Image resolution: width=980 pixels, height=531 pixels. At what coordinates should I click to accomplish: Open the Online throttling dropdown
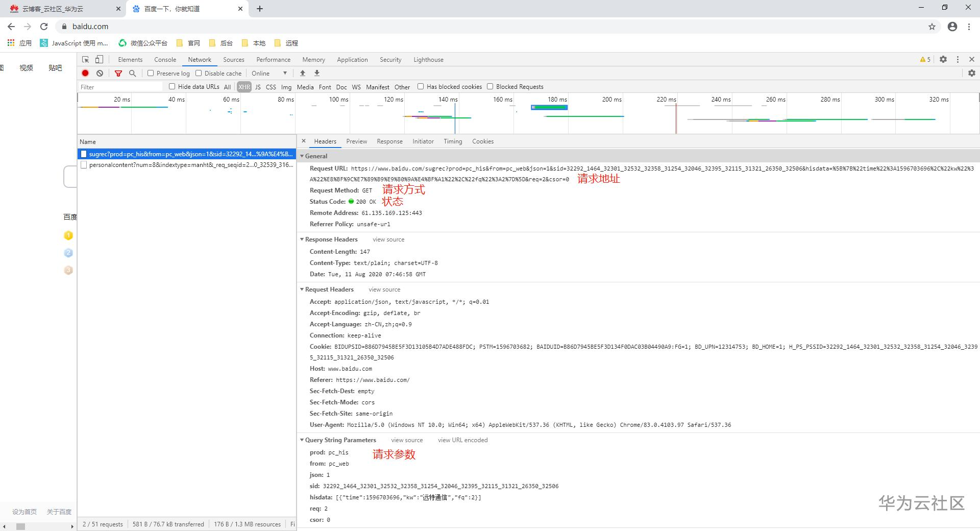click(x=269, y=73)
